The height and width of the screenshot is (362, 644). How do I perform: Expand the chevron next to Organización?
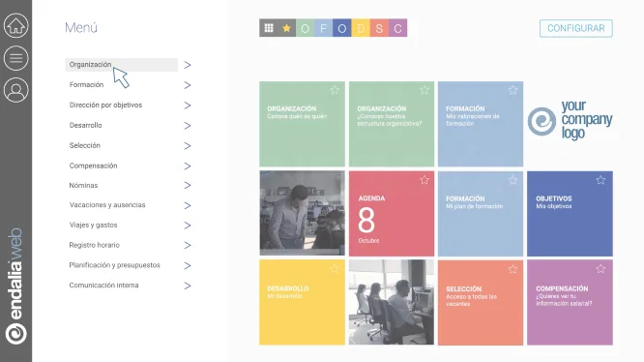point(188,65)
